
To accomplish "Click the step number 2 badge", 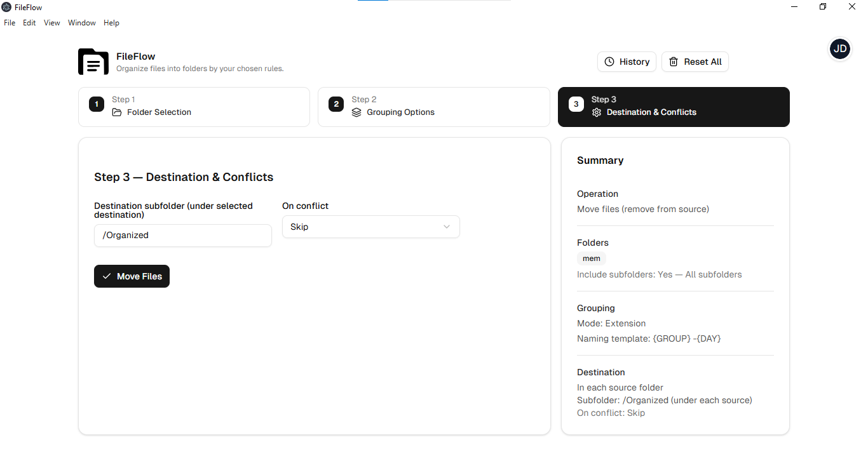I will 336,104.
